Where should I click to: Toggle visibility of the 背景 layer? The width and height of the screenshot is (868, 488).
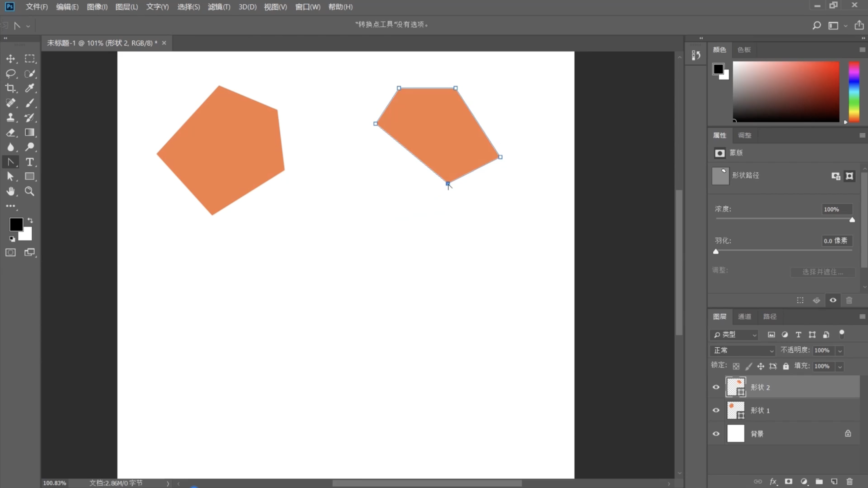coord(716,434)
